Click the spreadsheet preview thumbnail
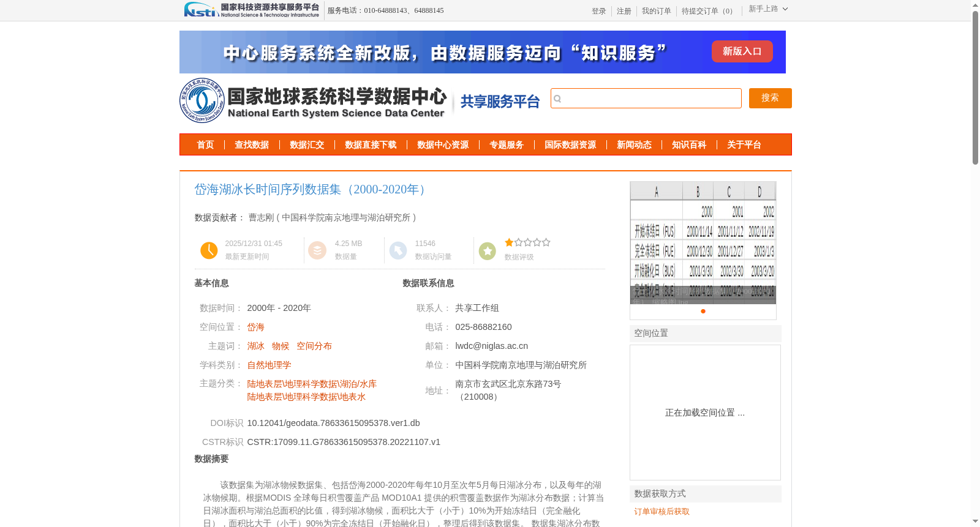The height and width of the screenshot is (527, 980). pyautogui.click(x=703, y=242)
